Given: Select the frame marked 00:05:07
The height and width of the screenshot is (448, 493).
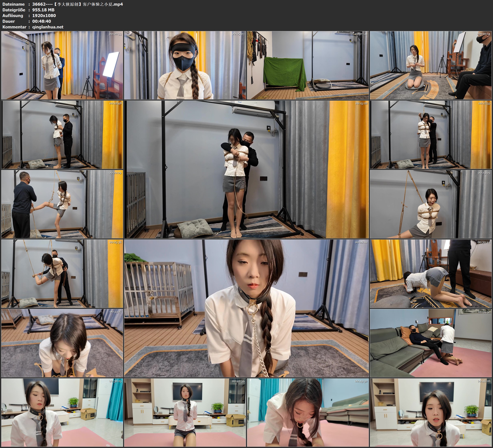Looking at the screenshot, I should click(185, 65).
